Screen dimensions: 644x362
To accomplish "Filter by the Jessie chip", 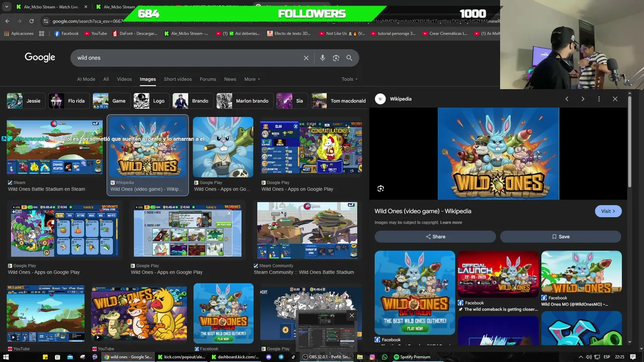I will point(25,101).
